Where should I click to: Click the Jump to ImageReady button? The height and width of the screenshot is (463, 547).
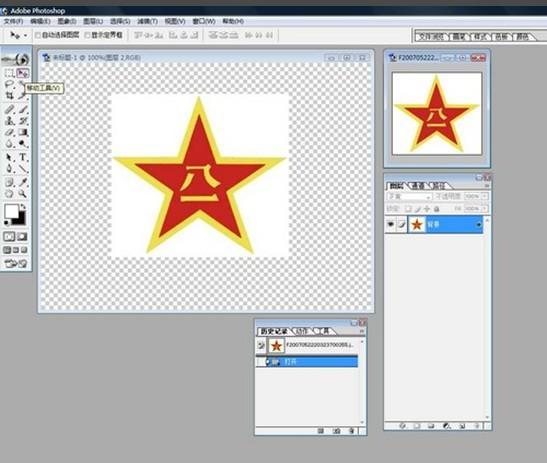point(16,263)
